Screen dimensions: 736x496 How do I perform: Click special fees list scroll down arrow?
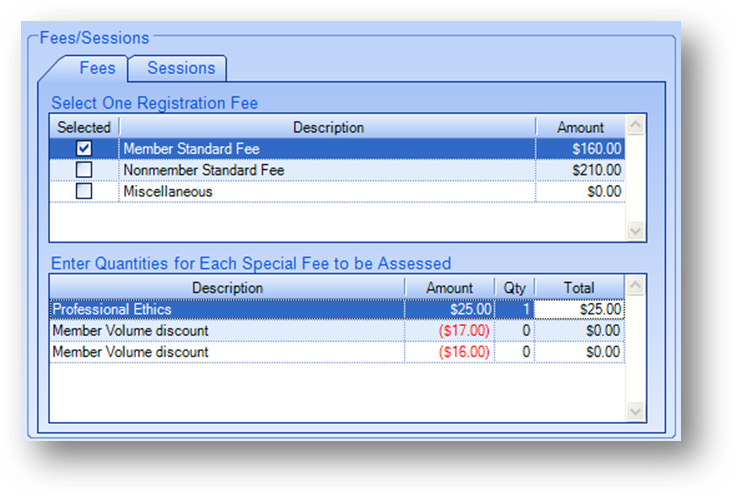(x=635, y=412)
